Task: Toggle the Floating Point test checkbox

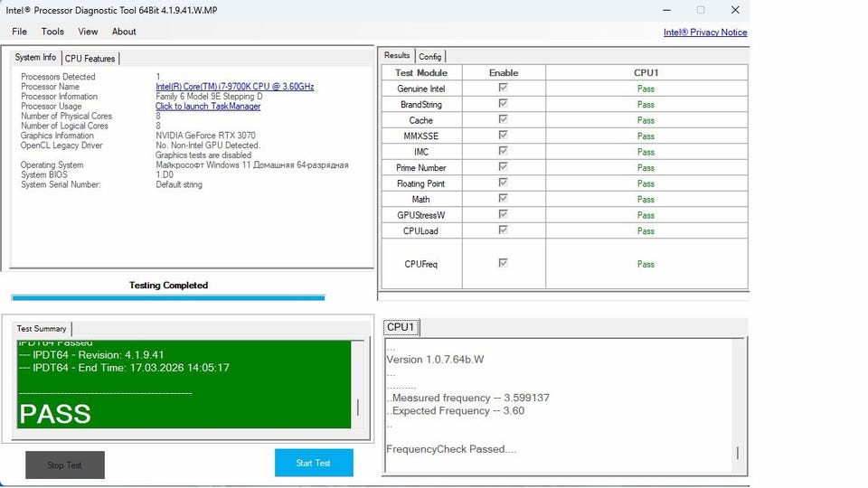Action: (x=504, y=183)
